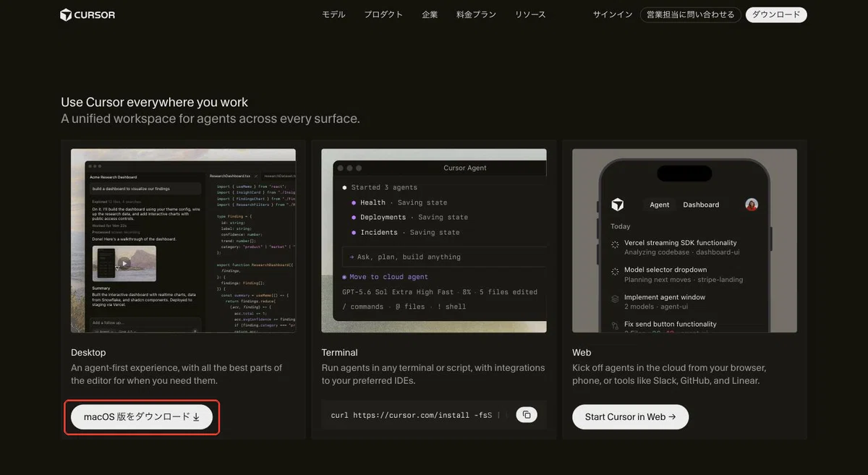This screenshot has height=475, width=868.
Task: Click the 'Health · Saving state' agent line
Action: (399, 202)
